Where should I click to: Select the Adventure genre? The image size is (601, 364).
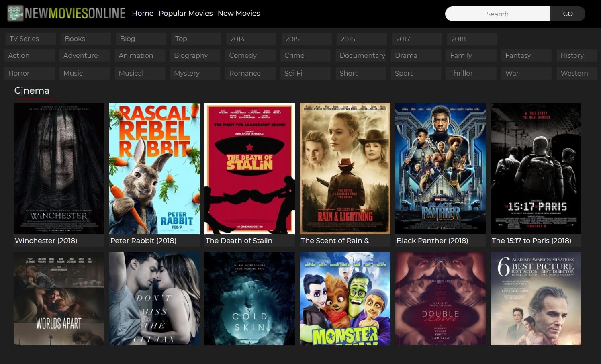pos(84,55)
